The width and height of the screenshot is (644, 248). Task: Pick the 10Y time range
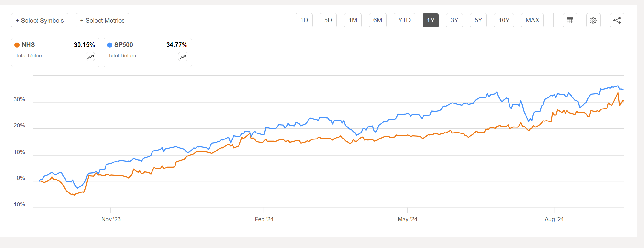click(x=504, y=21)
